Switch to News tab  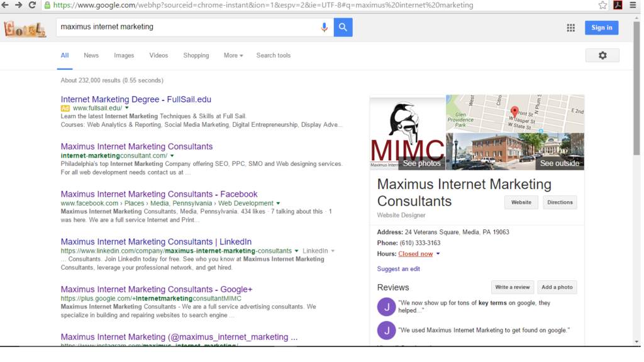[x=91, y=55]
